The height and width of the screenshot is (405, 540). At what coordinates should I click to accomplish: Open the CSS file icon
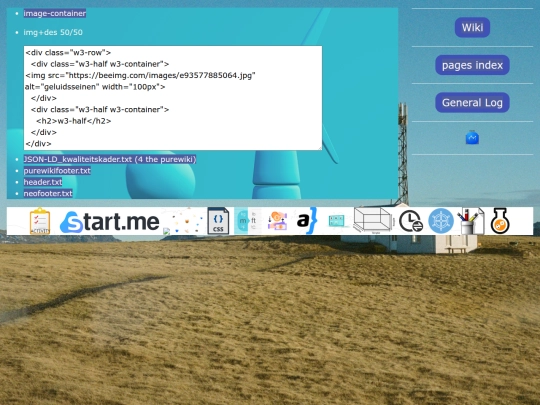tap(218, 221)
